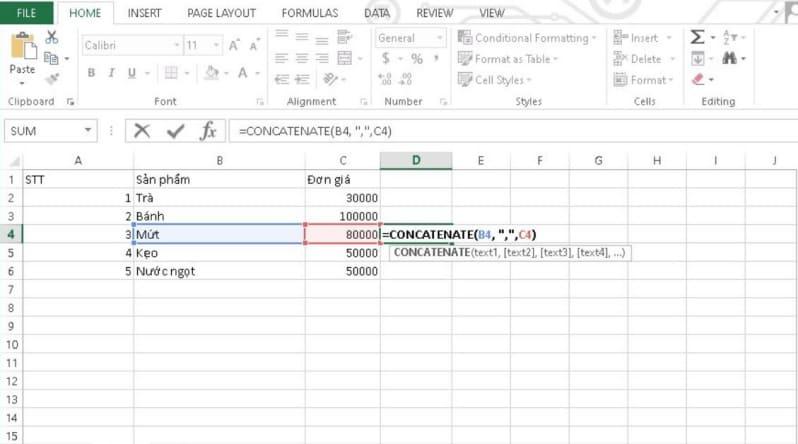798x444 pixels.
Task: Toggle Bold formatting
Action: pyautogui.click(x=91, y=73)
